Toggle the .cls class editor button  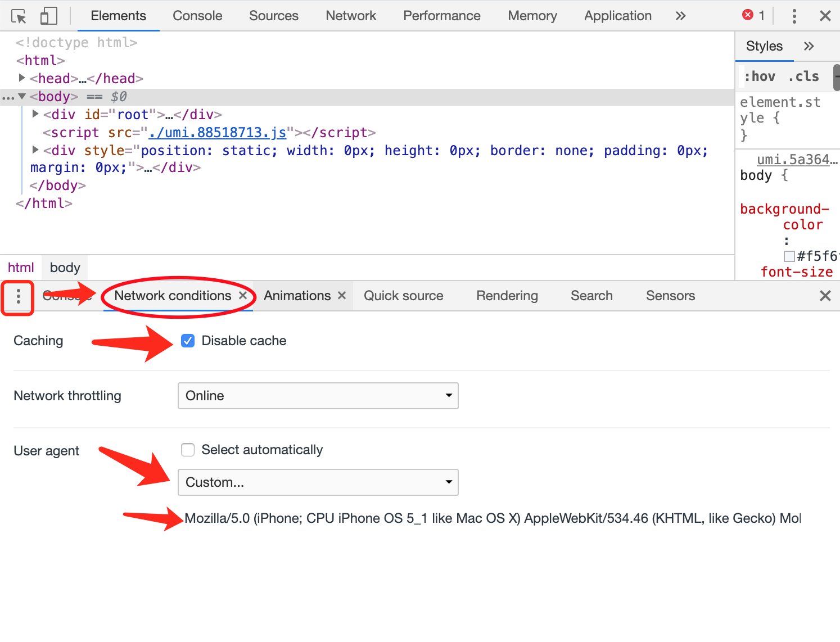pos(803,76)
